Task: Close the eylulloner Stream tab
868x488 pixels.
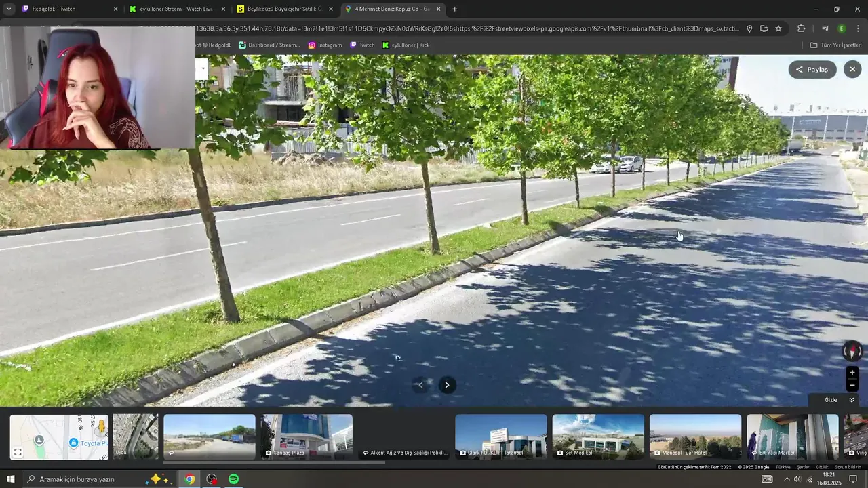Action: tap(223, 9)
